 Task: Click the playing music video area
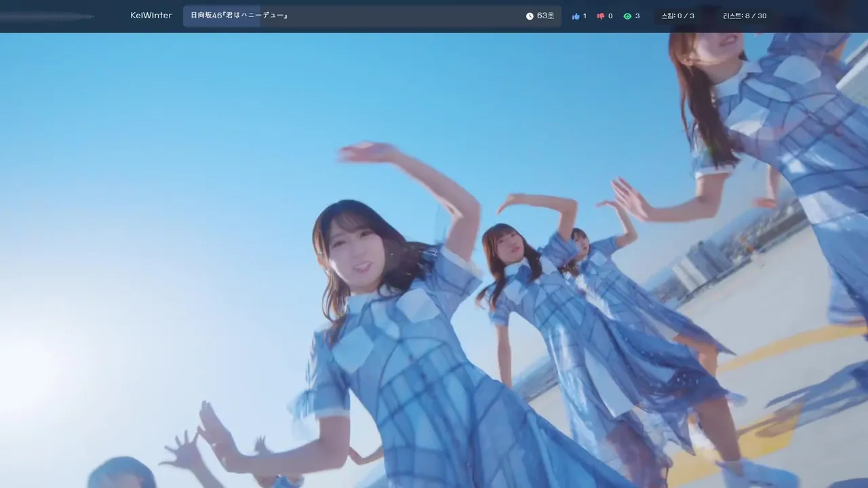coord(434,260)
